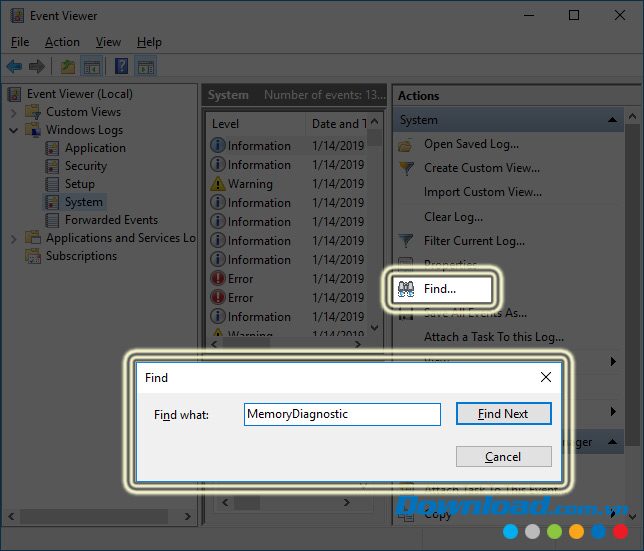Select the first Information event row
Viewport: 644px width, 551px height.
pos(288,146)
